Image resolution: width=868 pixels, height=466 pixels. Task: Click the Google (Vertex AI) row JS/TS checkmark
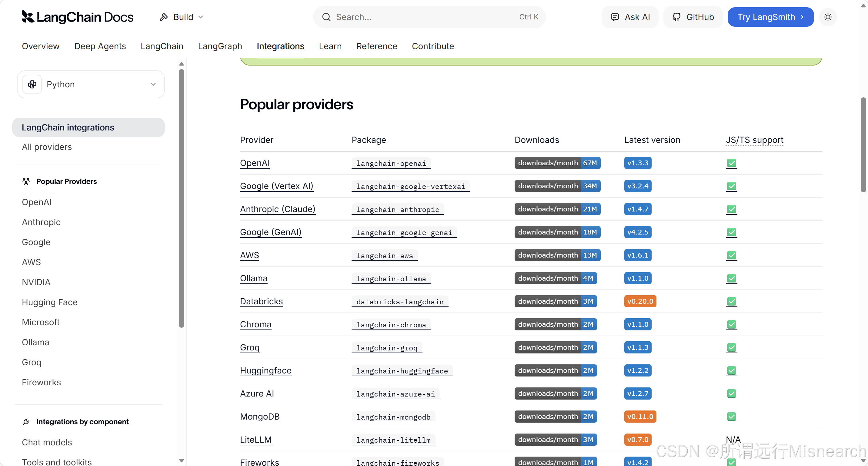pos(732,186)
